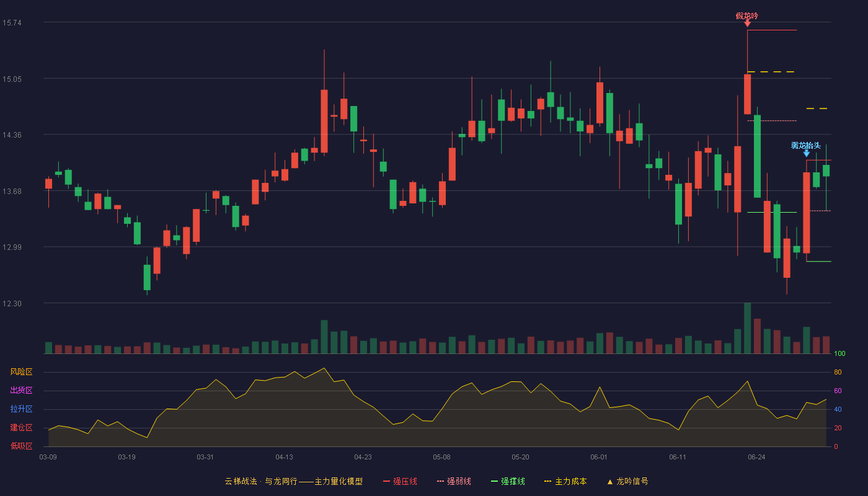The width and height of the screenshot is (868, 496).
Task: Click the 06-24 date label
Action: 756,457
